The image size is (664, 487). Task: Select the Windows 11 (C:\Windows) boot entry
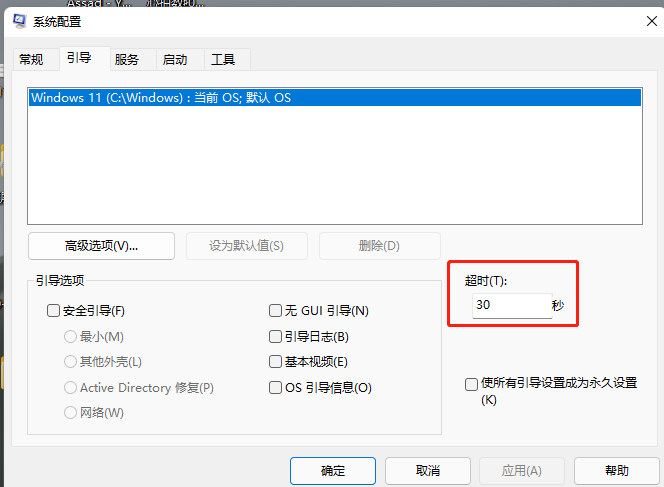[x=335, y=98]
